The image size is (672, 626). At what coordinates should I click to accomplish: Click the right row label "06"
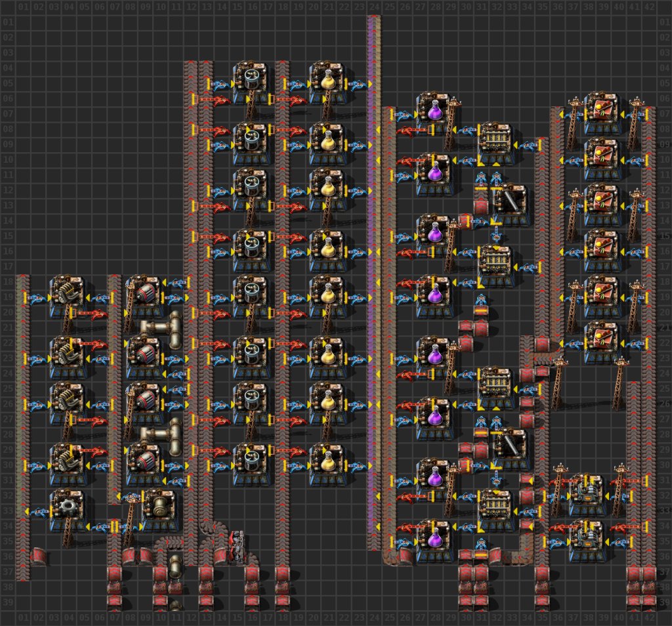(x=665, y=98)
